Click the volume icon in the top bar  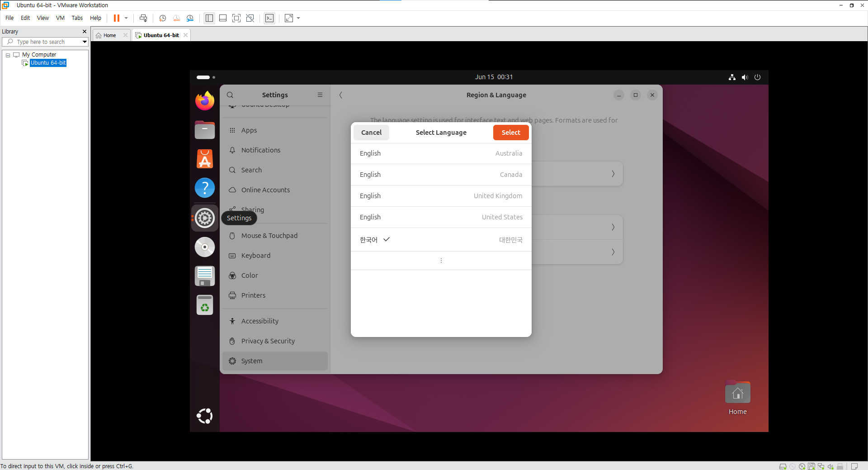pyautogui.click(x=745, y=77)
